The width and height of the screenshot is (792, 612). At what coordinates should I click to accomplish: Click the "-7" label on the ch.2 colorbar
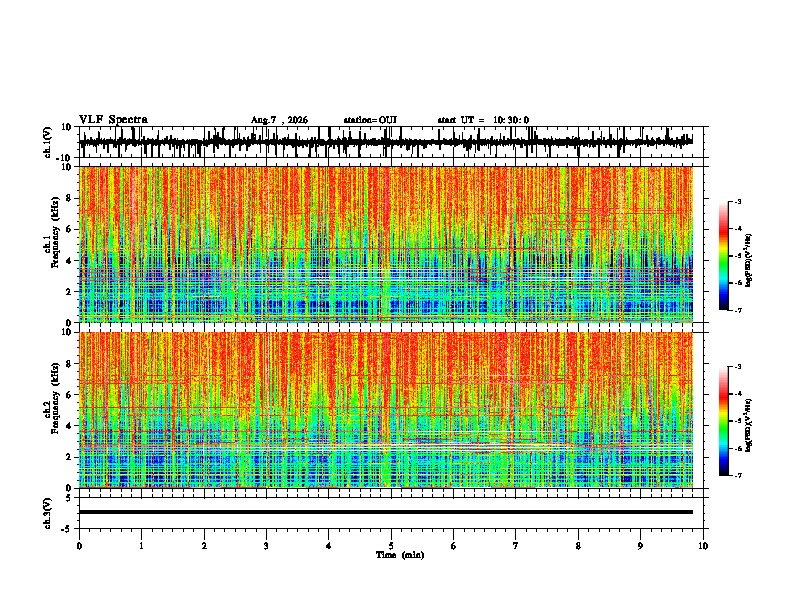point(737,475)
